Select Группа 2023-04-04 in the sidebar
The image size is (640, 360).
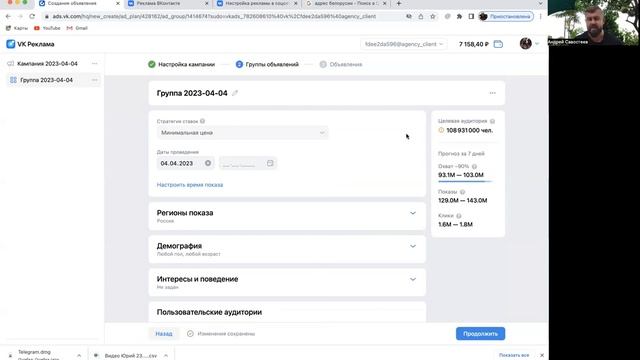[47, 80]
